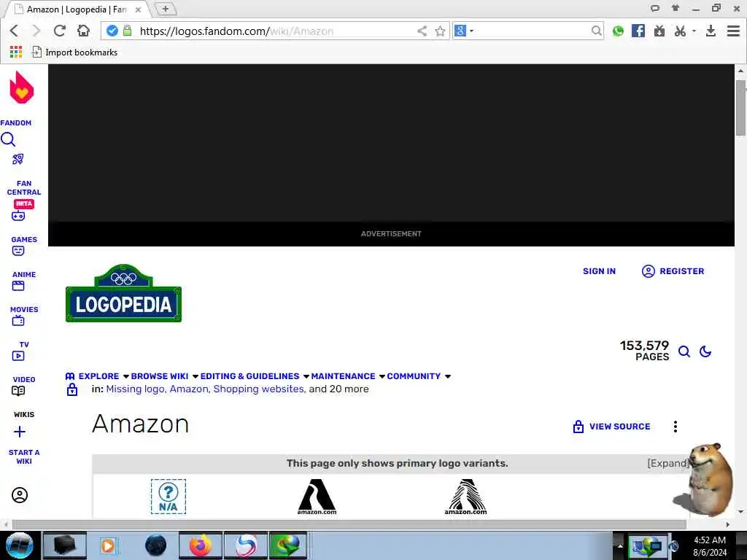
Task: Click the apps grid bookmark icon
Action: coord(16,52)
